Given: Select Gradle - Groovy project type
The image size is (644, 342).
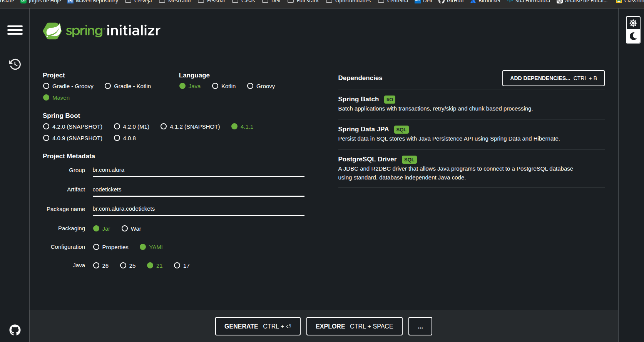Looking at the screenshot, I should [69, 86].
